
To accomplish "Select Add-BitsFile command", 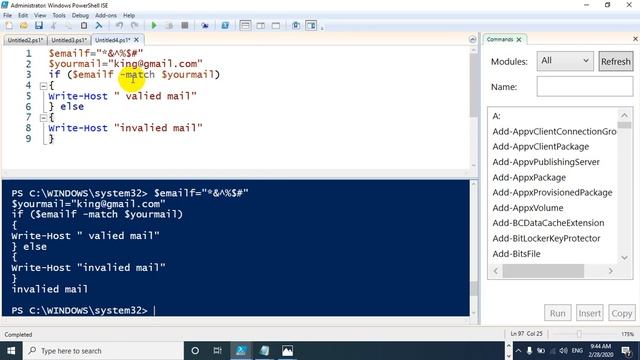I will [x=516, y=254].
